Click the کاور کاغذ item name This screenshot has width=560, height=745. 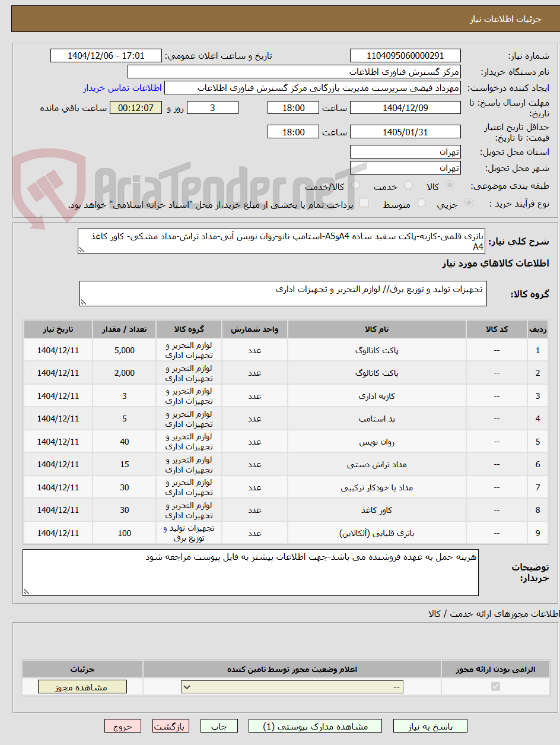coord(377,511)
